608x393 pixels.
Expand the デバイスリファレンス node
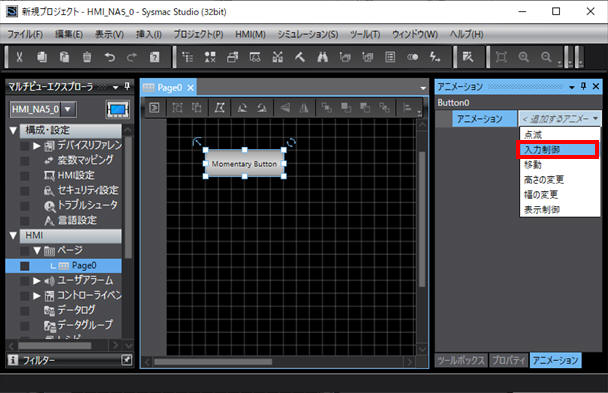pyautogui.click(x=36, y=146)
